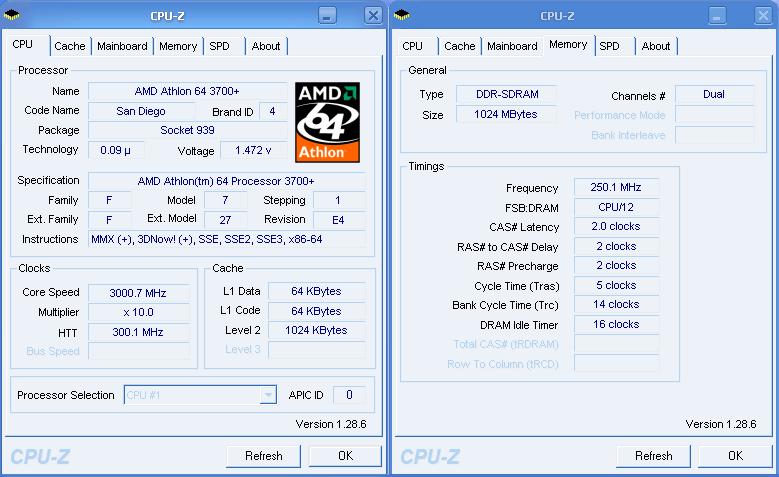Click the Ext. Model value 27
Screen dimensions: 779x477
tap(226, 220)
